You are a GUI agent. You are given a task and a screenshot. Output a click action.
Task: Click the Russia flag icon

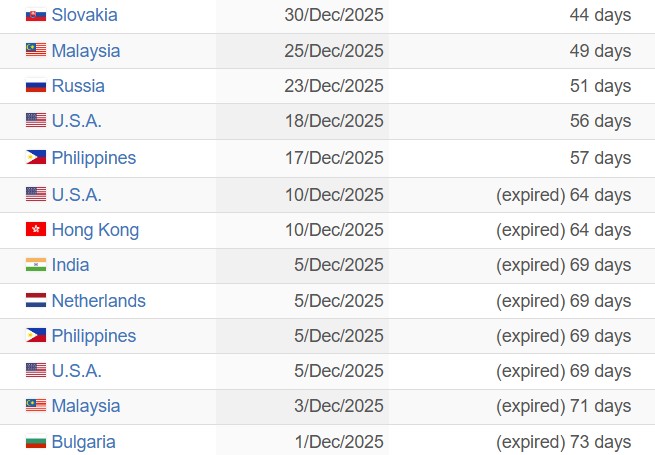pos(36,86)
